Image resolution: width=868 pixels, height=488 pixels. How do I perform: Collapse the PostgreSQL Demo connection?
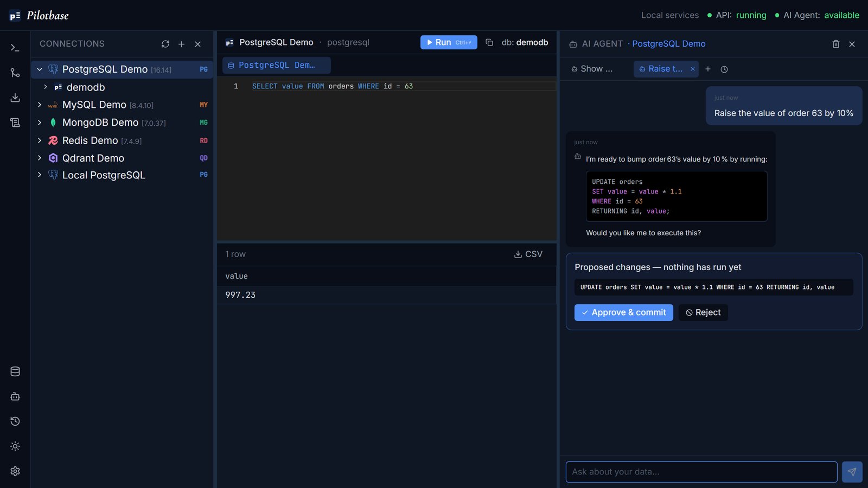coord(40,69)
